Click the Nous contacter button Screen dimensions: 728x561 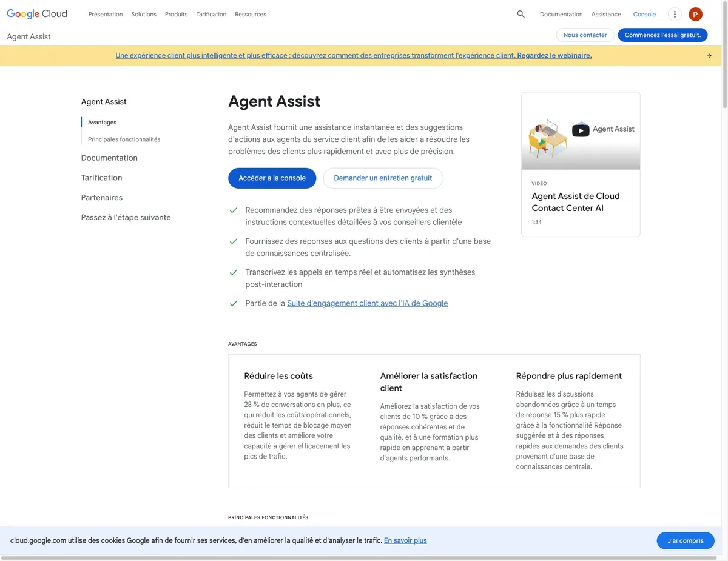pyautogui.click(x=585, y=35)
